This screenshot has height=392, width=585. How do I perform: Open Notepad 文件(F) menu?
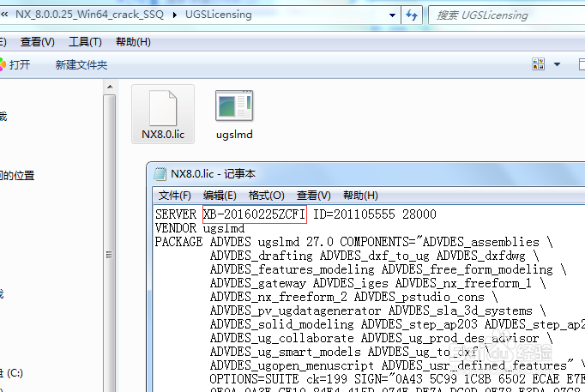175,196
